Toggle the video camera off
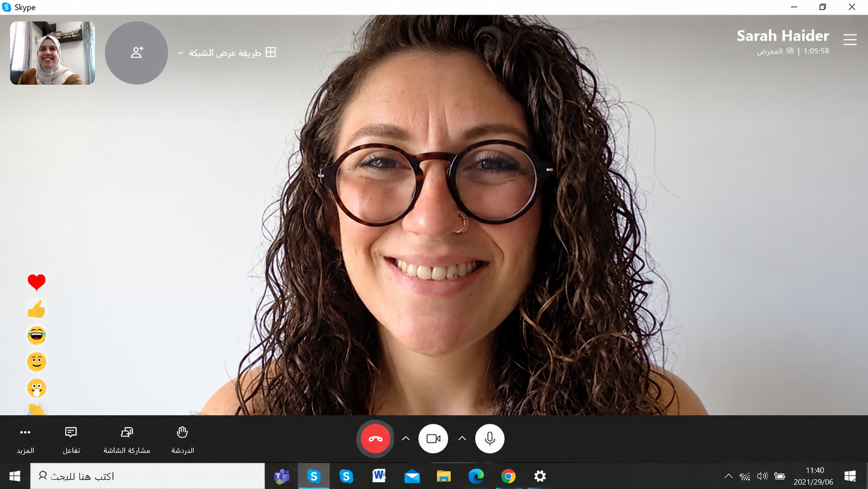This screenshot has width=868, height=489. pyautogui.click(x=433, y=439)
